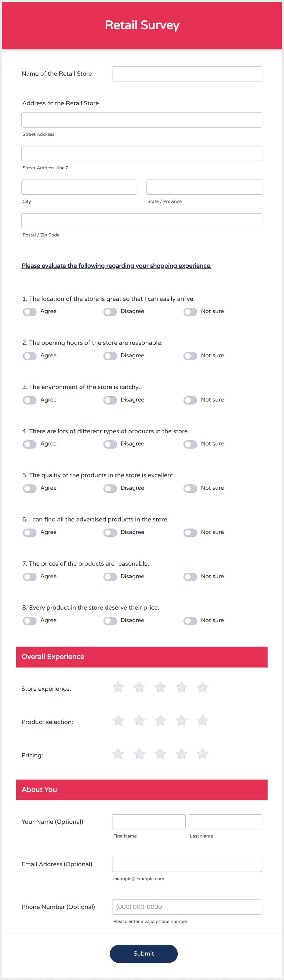This screenshot has height=980, width=284.
Task: Toggle Agree for question 1 store location
Action: pyautogui.click(x=30, y=312)
